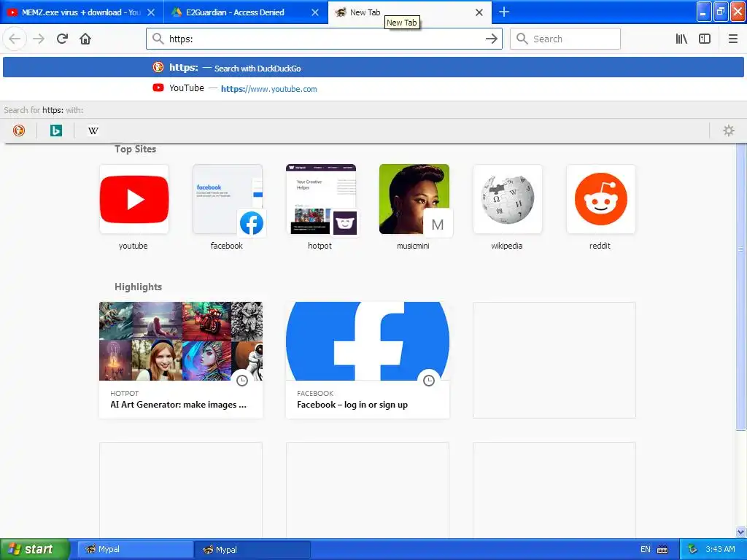747x560 pixels.
Task: Reload the current page
Action: point(62,39)
